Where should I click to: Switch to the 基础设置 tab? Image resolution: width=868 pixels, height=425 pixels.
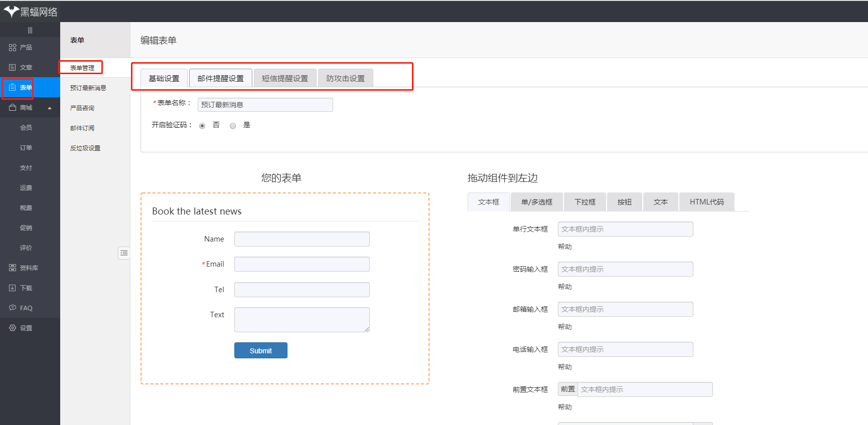[164, 78]
